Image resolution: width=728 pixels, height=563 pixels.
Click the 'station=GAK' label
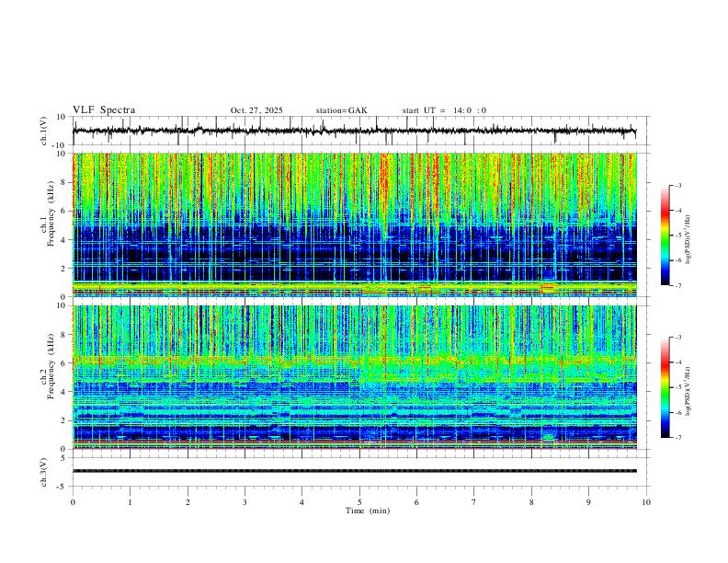click(x=341, y=110)
